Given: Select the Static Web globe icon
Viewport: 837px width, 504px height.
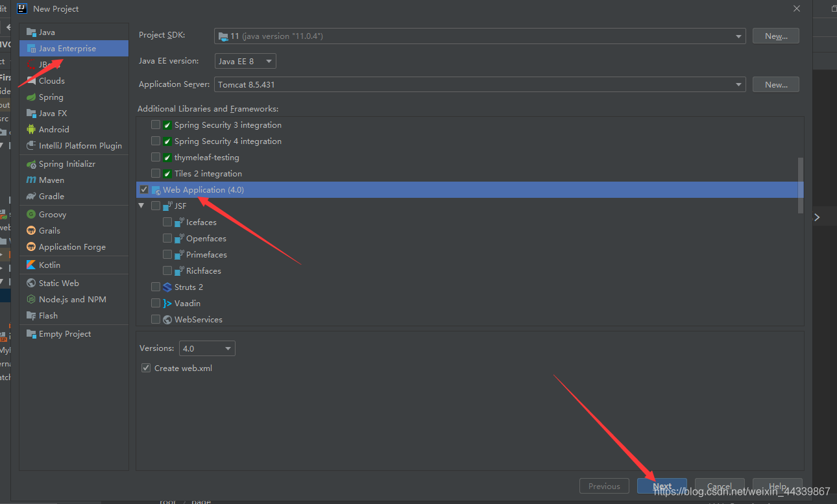Looking at the screenshot, I should (x=31, y=283).
